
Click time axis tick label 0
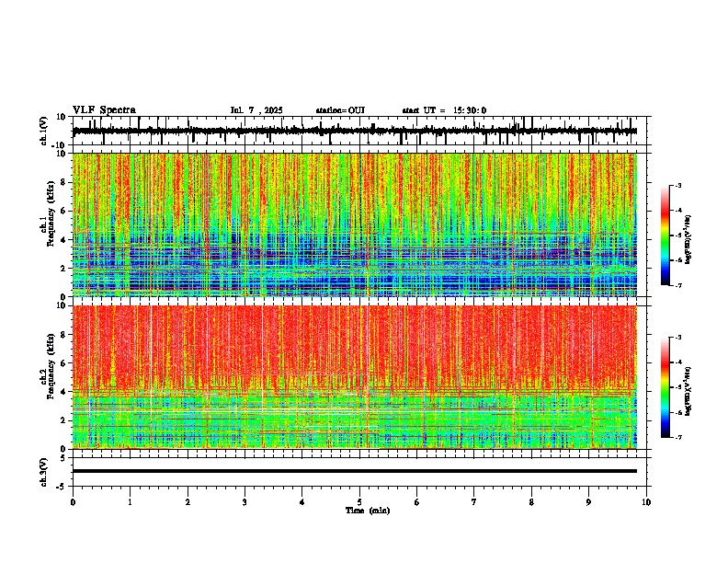[73, 502]
